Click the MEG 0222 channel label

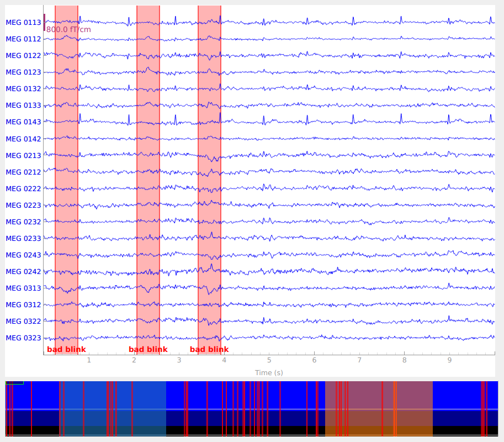(23, 188)
